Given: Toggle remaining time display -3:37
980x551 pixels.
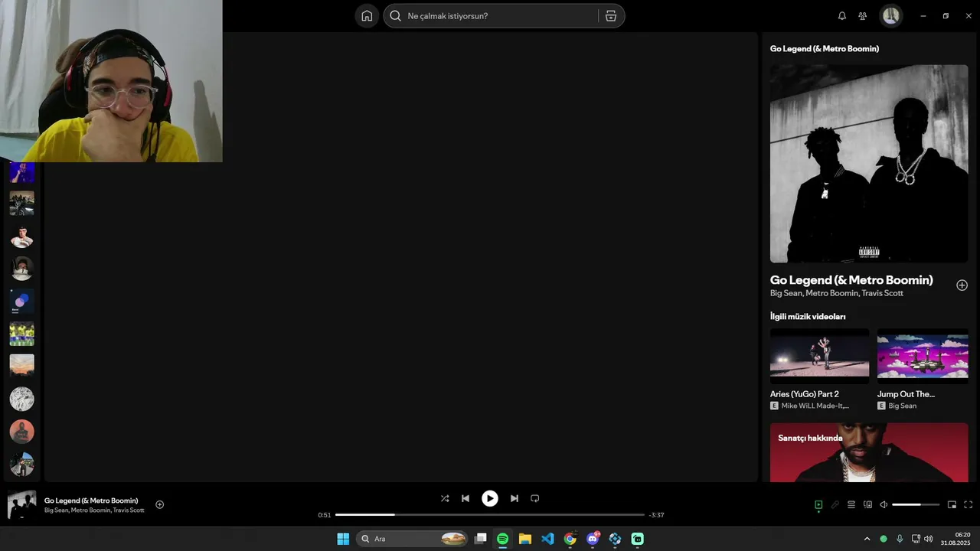Looking at the screenshot, I should click(656, 515).
